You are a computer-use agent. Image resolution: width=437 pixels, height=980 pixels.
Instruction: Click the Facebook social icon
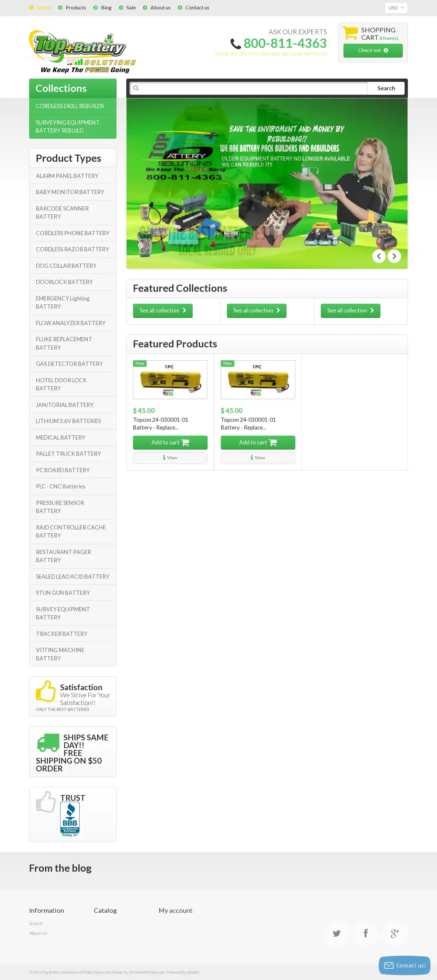click(365, 933)
